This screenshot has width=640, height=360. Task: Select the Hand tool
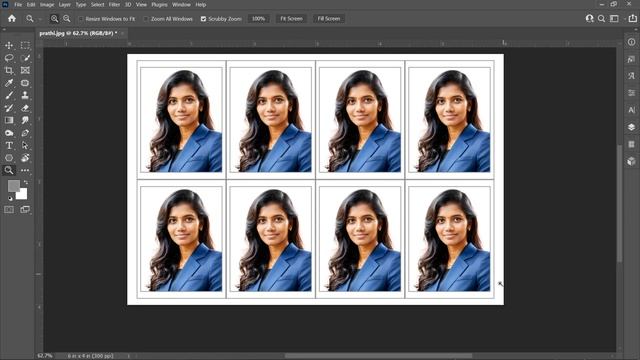click(x=25, y=158)
